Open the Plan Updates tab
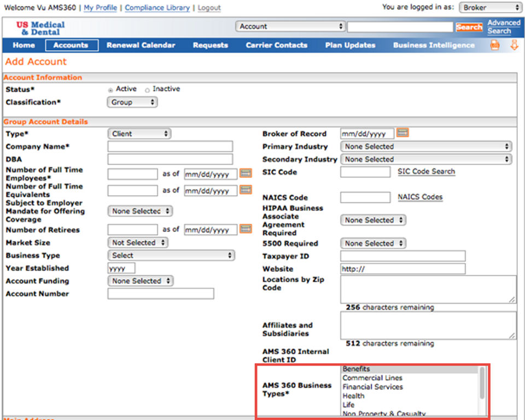 pyautogui.click(x=350, y=45)
